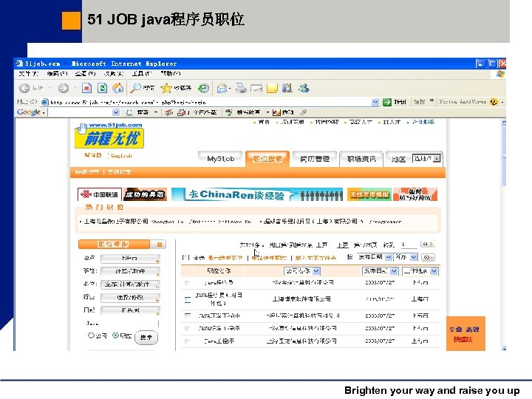Click the 专业 高效 orange side advertisement
The image size is (532, 399).
(465, 333)
